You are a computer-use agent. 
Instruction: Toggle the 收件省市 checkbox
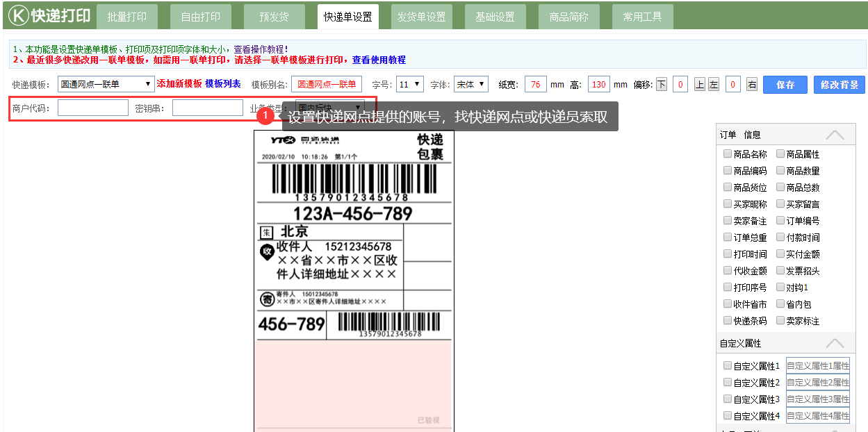click(x=727, y=304)
